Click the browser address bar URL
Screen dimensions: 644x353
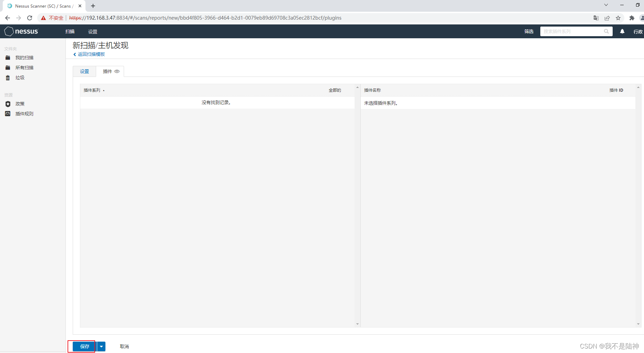[205, 18]
